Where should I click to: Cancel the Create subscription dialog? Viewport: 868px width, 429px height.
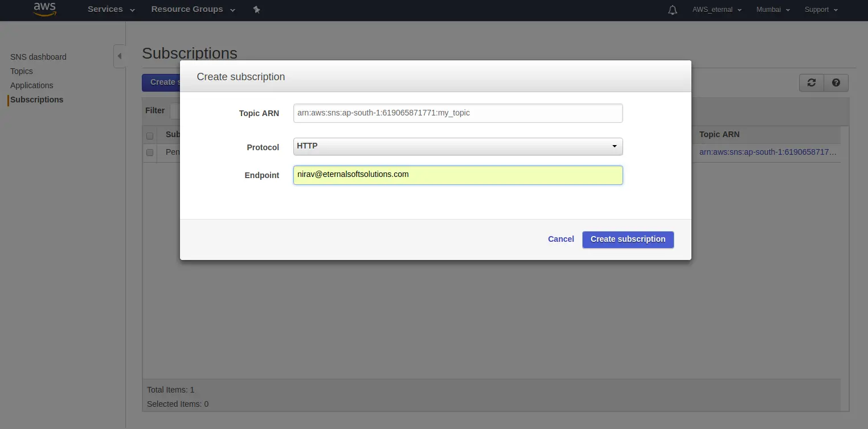click(560, 239)
